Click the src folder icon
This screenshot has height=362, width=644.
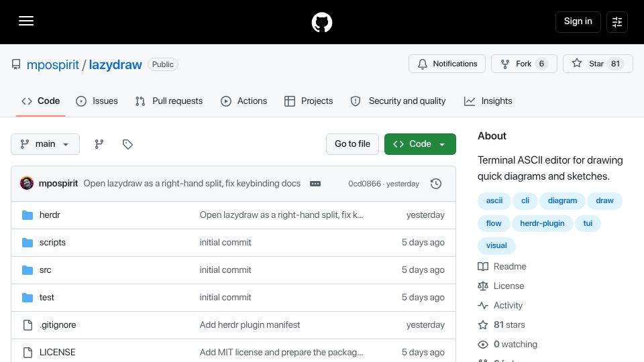point(28,270)
